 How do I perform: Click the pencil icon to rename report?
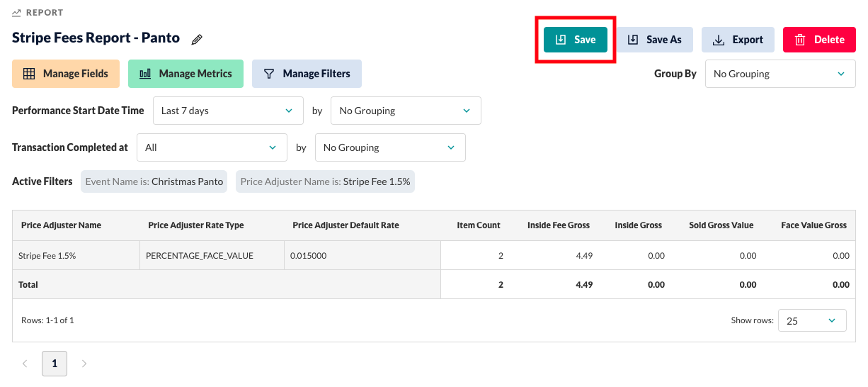198,40
